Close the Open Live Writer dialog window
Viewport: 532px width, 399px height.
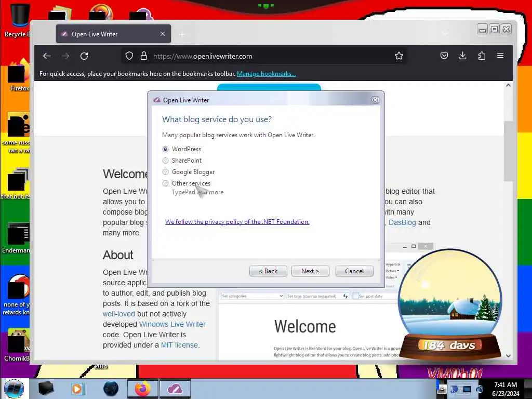[x=375, y=100]
